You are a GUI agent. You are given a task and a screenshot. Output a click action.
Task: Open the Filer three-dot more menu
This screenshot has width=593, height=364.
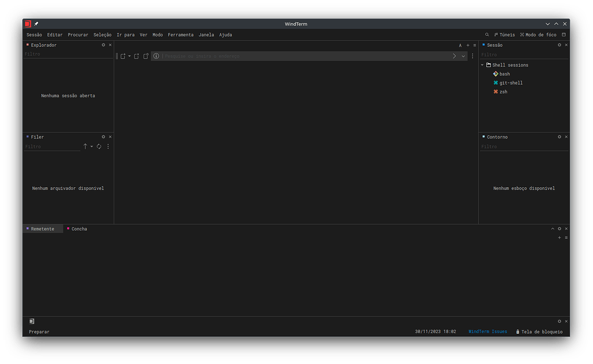pyautogui.click(x=108, y=146)
